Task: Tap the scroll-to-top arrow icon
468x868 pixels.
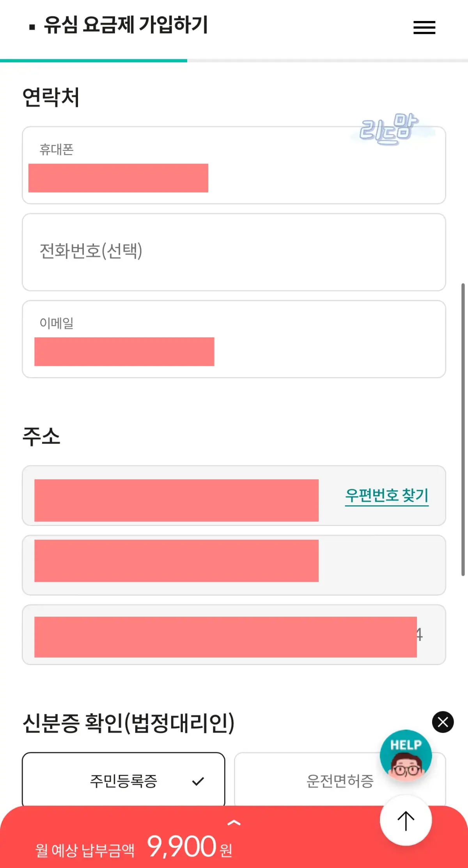Action: tap(406, 819)
